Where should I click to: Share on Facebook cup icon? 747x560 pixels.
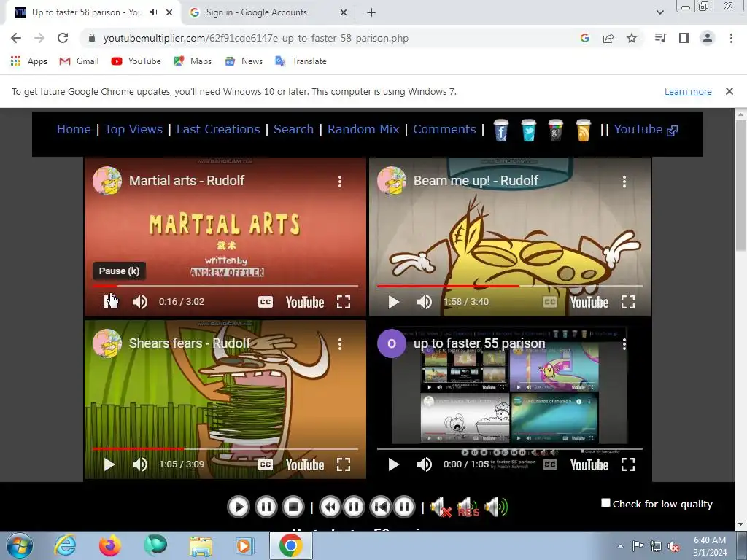[500, 130]
